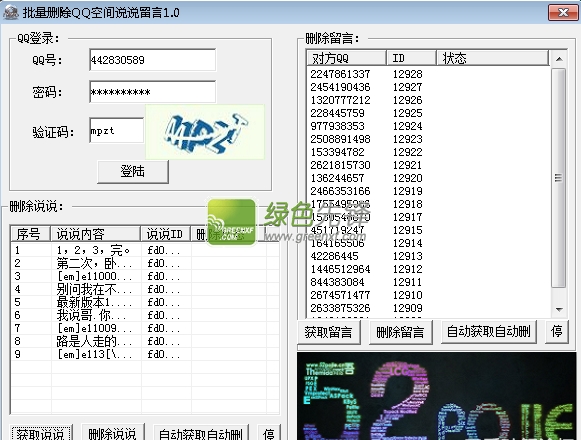
Task: Click the ID column header
Action: [411, 58]
